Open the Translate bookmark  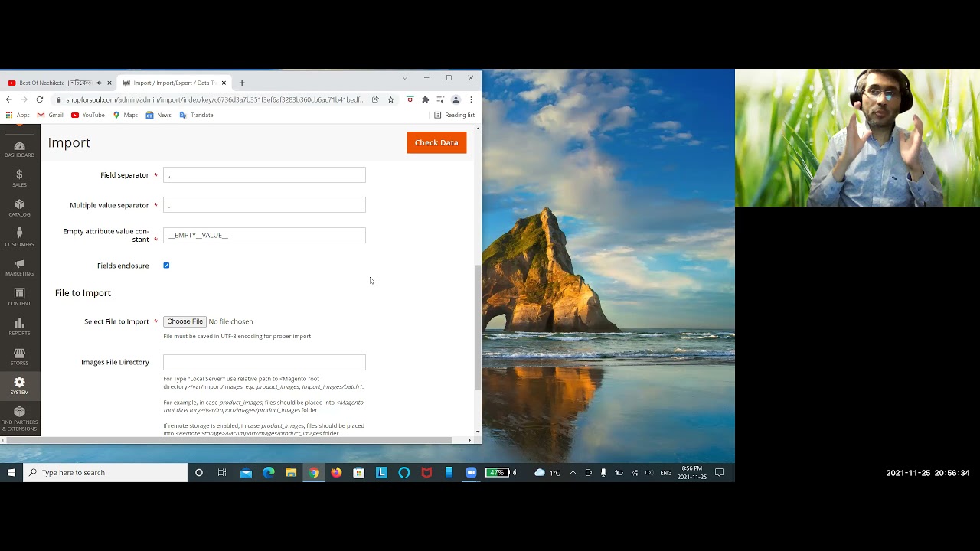[x=196, y=115]
